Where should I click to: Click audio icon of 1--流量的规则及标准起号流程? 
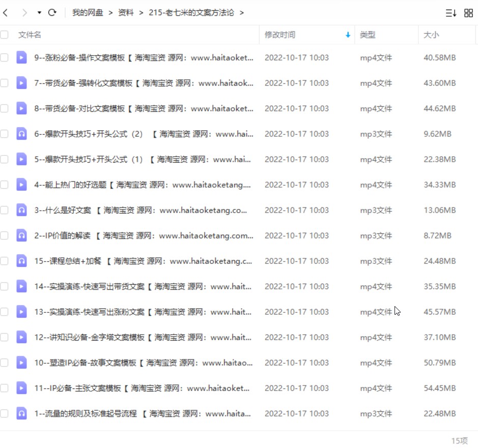coord(22,413)
